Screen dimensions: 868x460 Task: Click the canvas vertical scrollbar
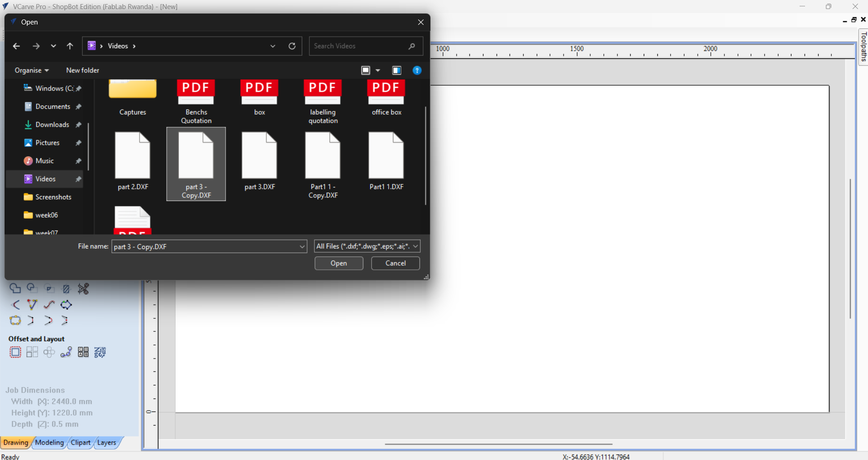click(850, 249)
